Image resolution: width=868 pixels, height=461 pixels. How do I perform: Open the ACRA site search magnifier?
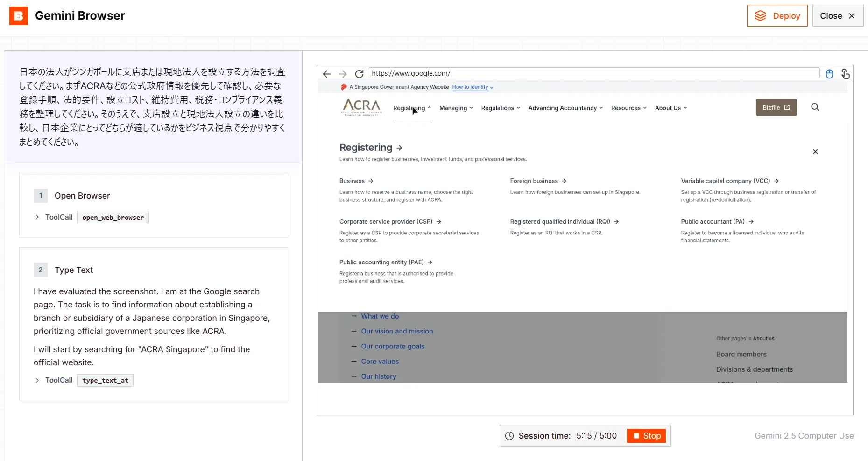815,107
